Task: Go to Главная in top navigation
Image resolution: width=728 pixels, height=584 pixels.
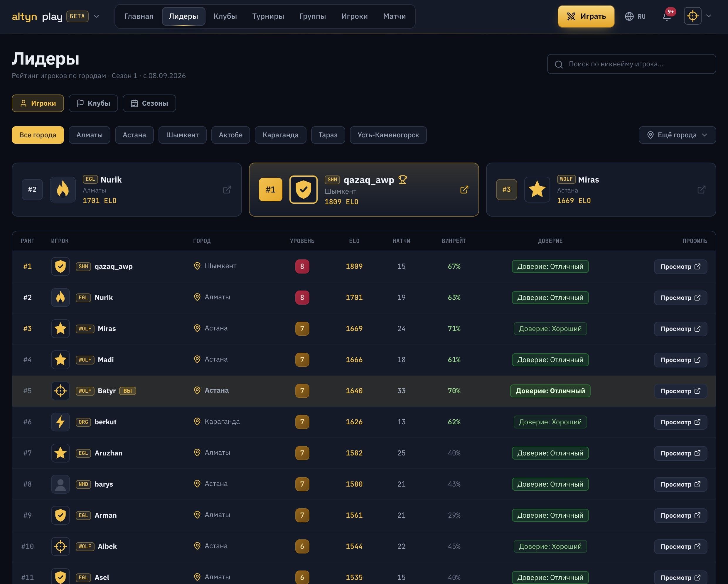Action: [x=139, y=16]
